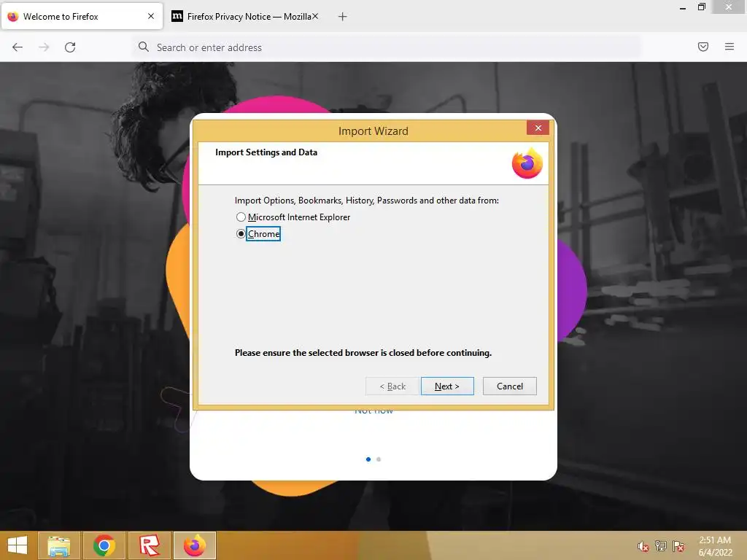
Task: Close the Import Wizard dialog
Action: (x=538, y=128)
